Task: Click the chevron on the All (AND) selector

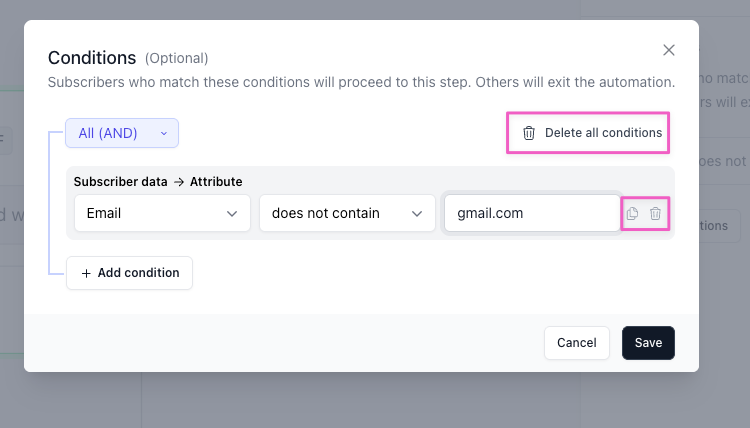Action: click(164, 133)
